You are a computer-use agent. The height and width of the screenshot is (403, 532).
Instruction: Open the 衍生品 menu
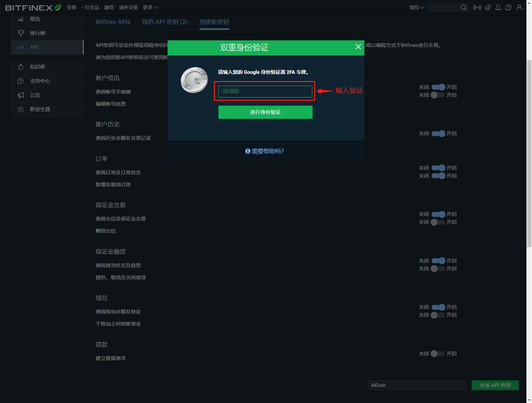pos(92,8)
